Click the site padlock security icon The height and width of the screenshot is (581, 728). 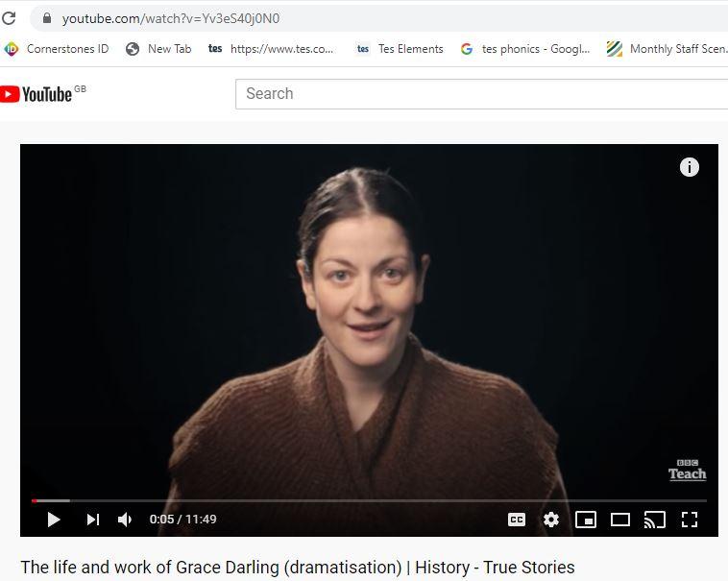click(45, 18)
